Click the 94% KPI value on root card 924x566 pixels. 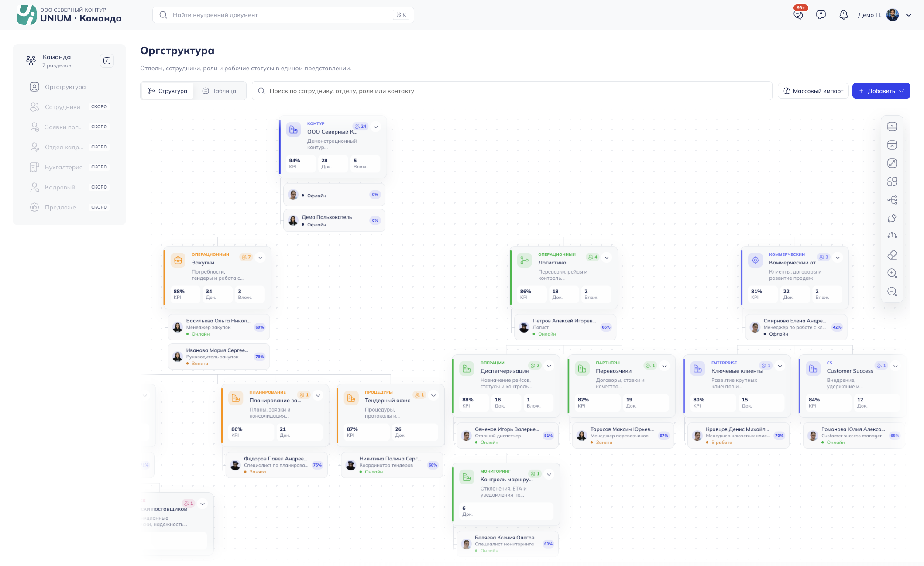pyautogui.click(x=295, y=161)
